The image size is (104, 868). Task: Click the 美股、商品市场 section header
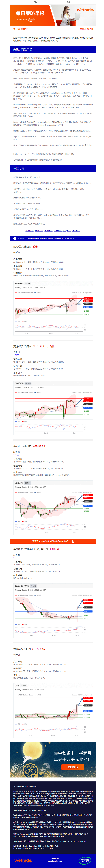tap(53, 50)
